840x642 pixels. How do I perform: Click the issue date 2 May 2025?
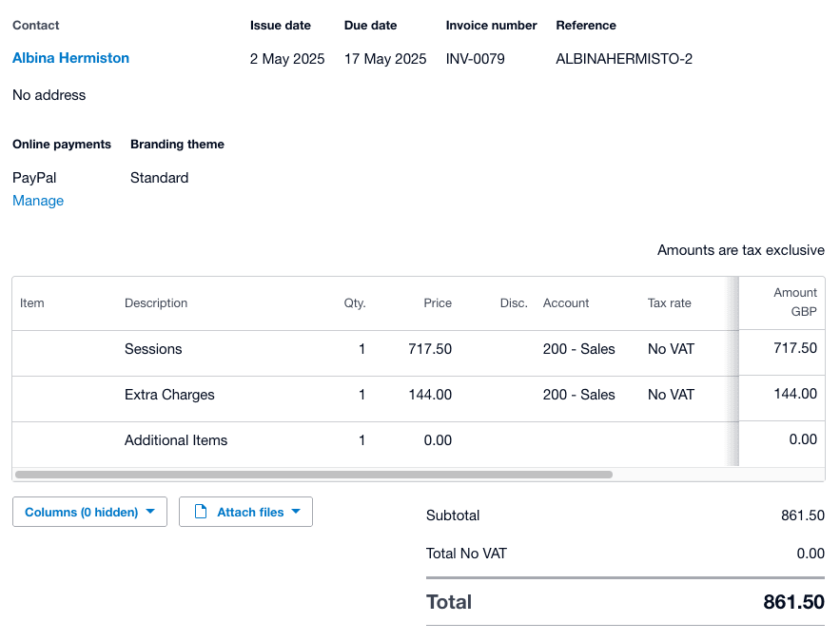[x=286, y=58]
